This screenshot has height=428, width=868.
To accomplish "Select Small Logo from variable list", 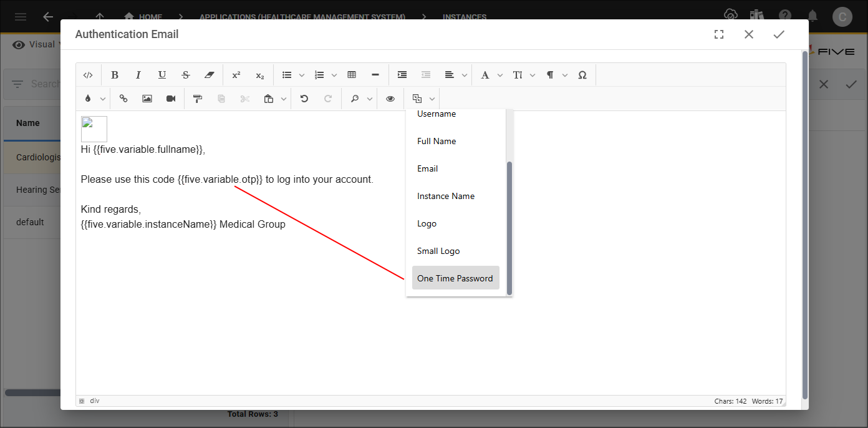I will coord(456,251).
